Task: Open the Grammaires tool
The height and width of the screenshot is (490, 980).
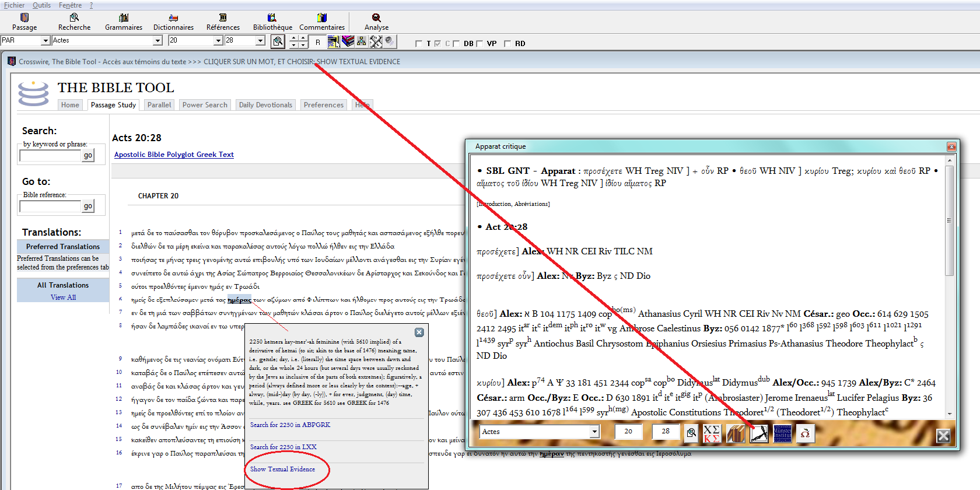Action: (x=124, y=22)
